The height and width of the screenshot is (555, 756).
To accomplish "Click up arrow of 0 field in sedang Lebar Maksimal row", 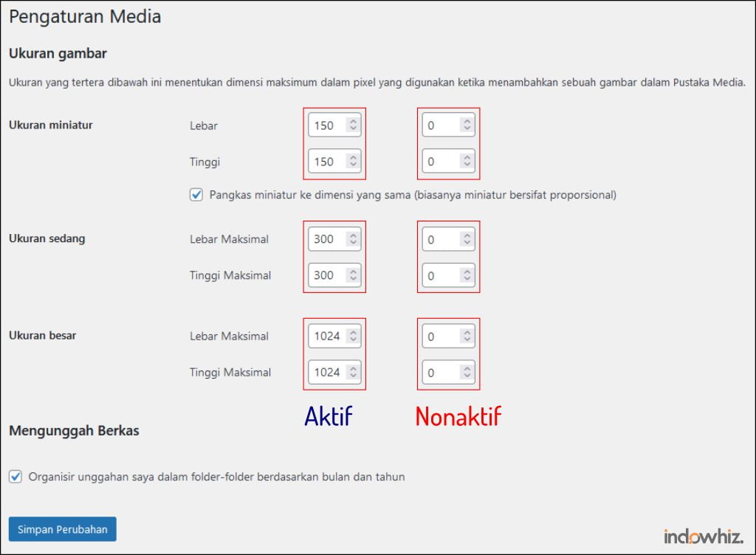I will coord(467,235).
